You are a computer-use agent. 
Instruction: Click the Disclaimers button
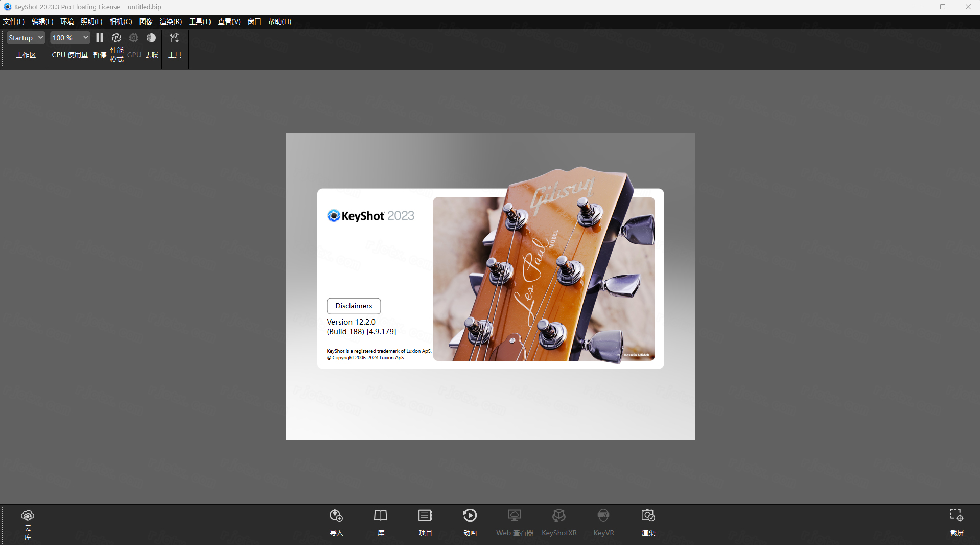(x=354, y=306)
